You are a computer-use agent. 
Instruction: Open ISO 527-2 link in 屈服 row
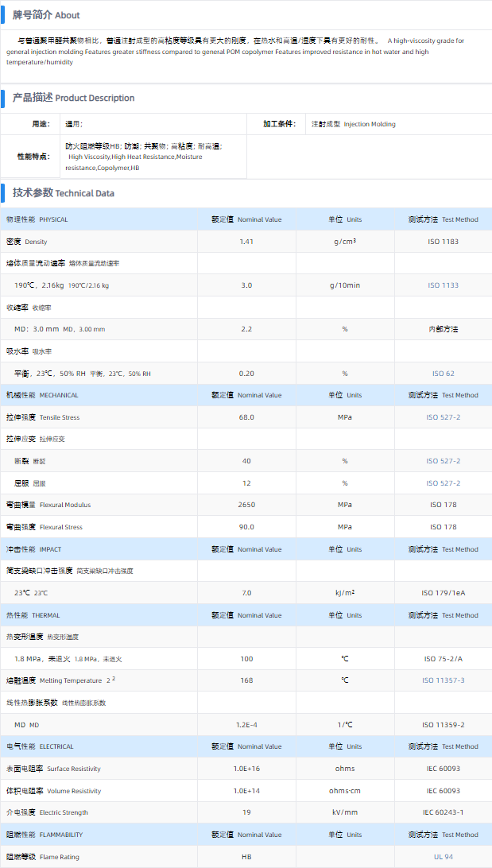[443, 483]
